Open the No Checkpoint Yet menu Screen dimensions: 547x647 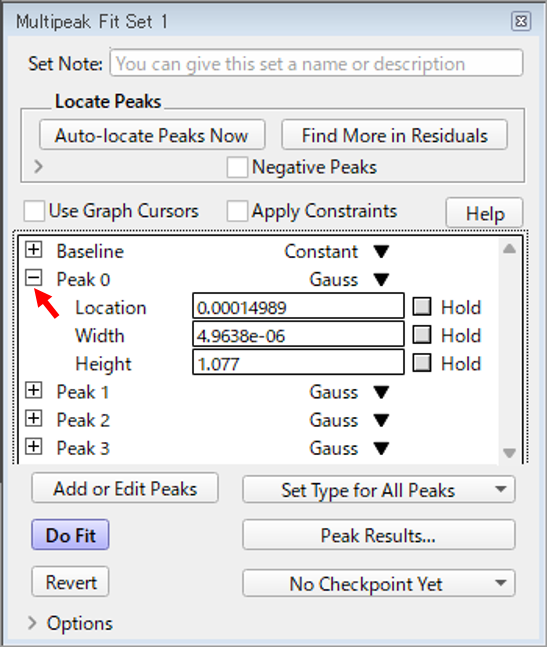pyautogui.click(x=379, y=583)
